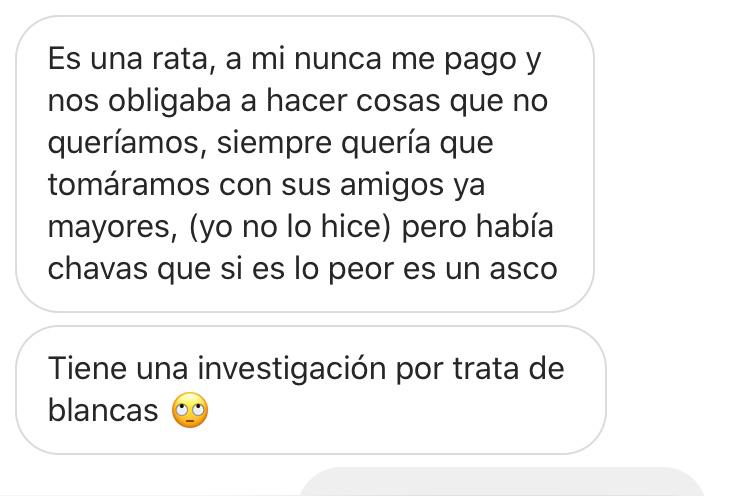Tap the gray sent bubble at the bottom

[x=501, y=482]
